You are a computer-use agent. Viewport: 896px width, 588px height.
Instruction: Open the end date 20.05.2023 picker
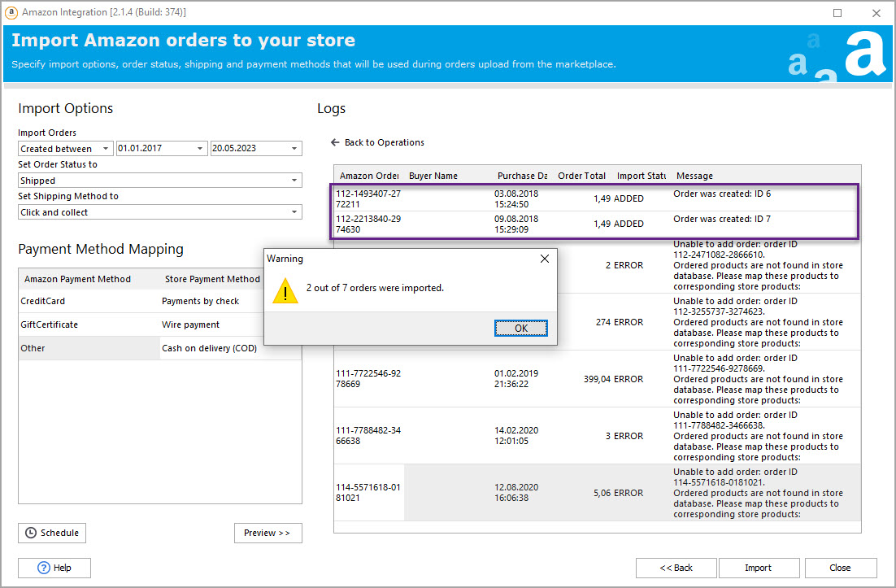click(294, 149)
